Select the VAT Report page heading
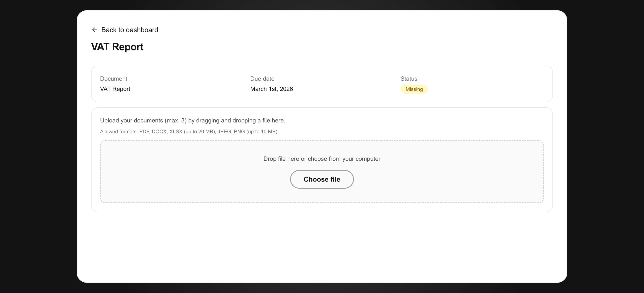 (117, 47)
